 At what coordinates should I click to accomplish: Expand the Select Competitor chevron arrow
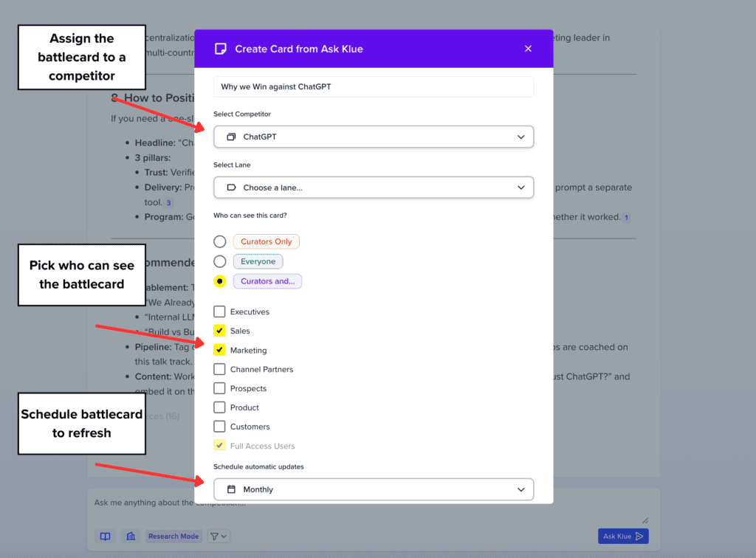tap(520, 137)
